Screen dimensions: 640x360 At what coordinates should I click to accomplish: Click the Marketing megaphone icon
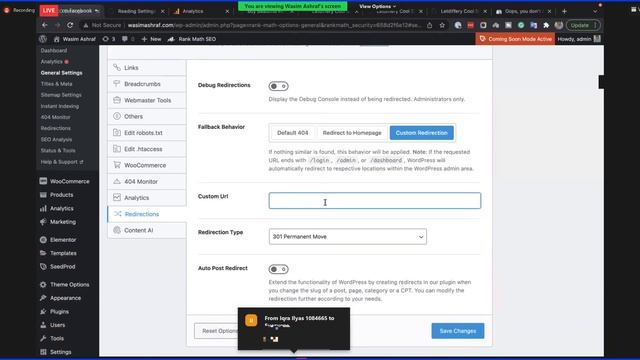pos(43,222)
